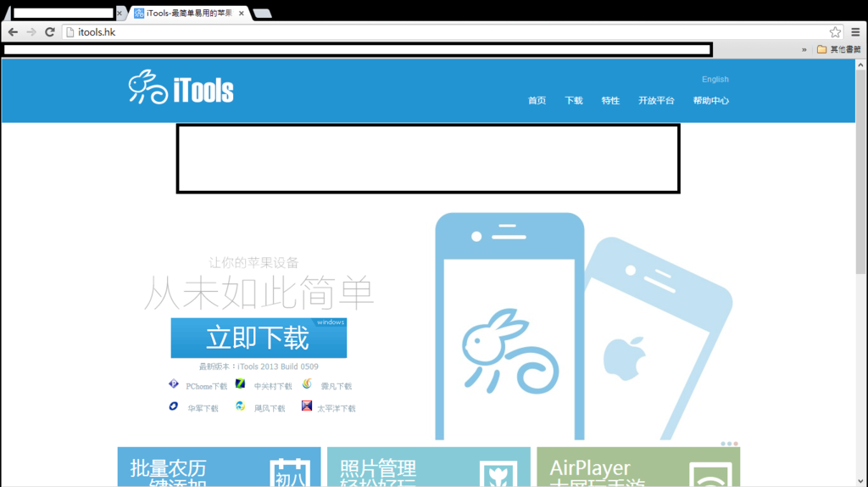Click the 飓风下载 link
Image resolution: width=868 pixels, height=487 pixels.
(x=270, y=408)
